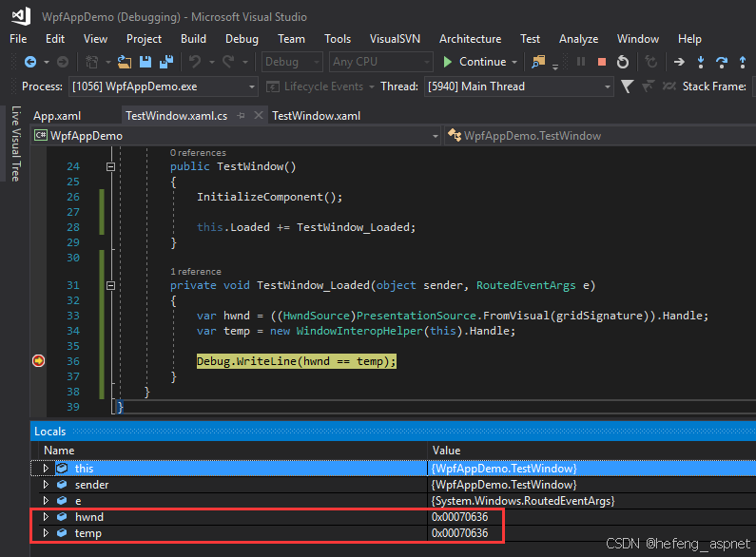This screenshot has height=557, width=756.
Task: Open the Architecture menu
Action: 470,39
